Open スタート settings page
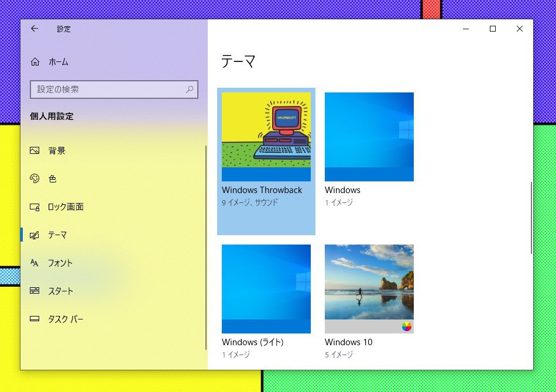Image resolution: width=556 pixels, height=392 pixels. [113, 291]
